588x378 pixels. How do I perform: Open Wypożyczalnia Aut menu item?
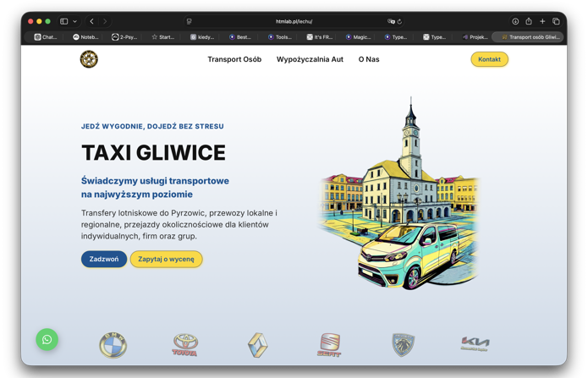(310, 59)
